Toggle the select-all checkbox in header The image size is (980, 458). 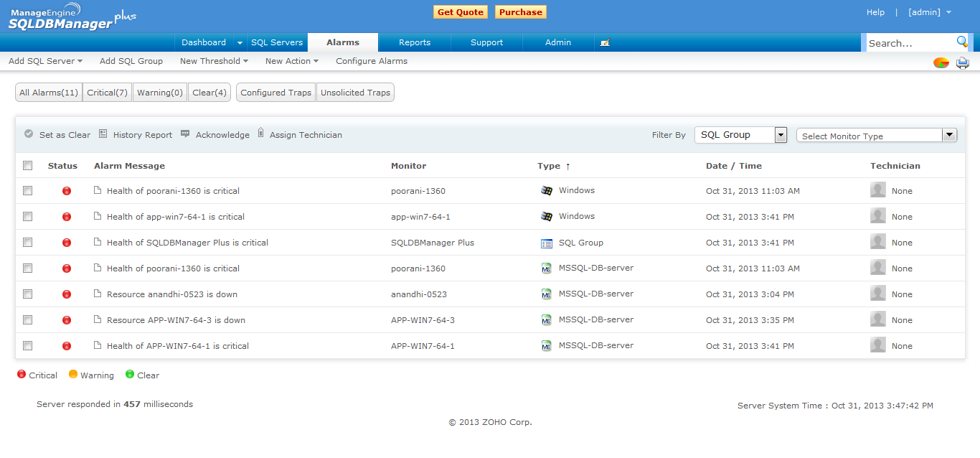28,166
